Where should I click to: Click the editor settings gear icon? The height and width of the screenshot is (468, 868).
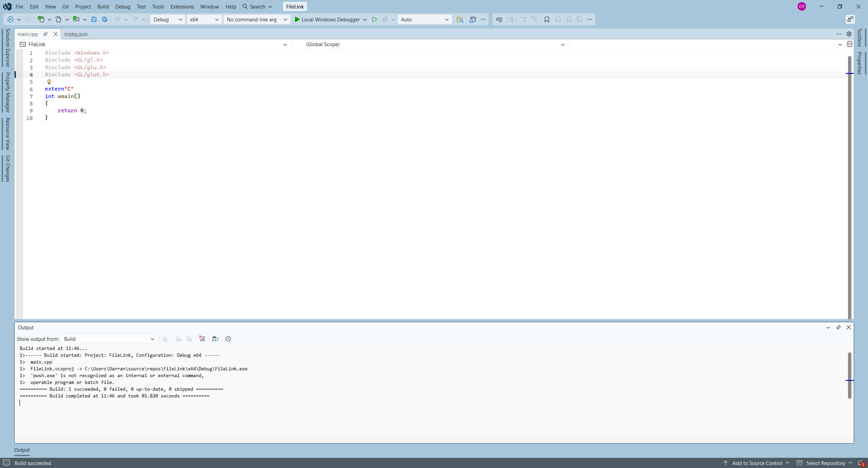point(849,34)
